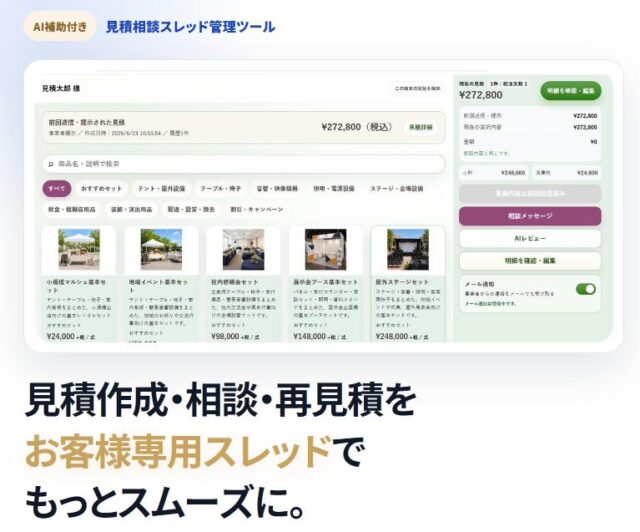
Task: Click the ¥272,800(税込) amount
Action: [357, 127]
